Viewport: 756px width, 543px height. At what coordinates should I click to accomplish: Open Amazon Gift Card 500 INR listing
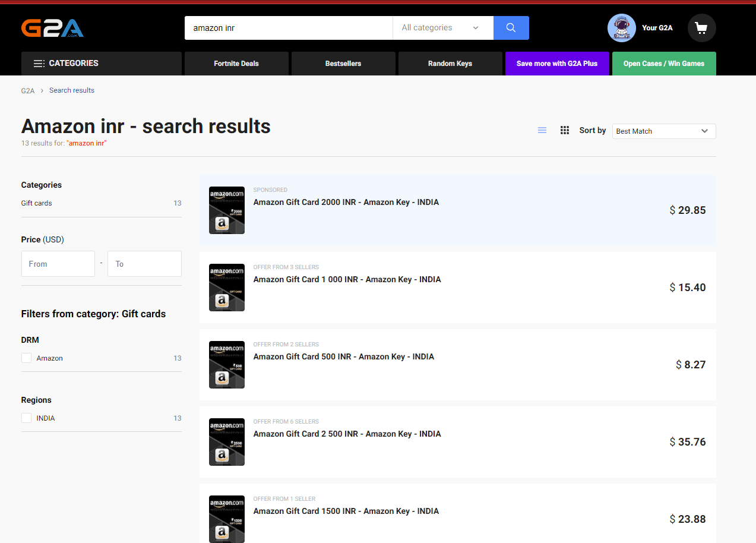tap(344, 356)
